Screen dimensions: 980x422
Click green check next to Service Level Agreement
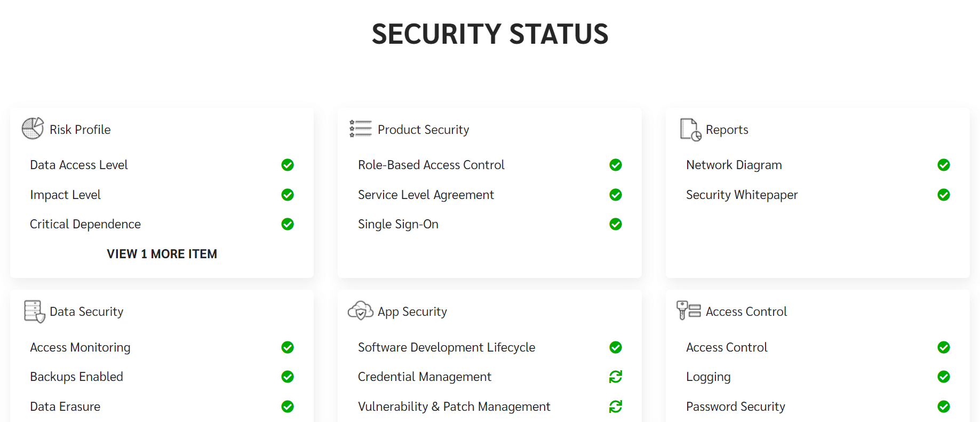point(616,195)
